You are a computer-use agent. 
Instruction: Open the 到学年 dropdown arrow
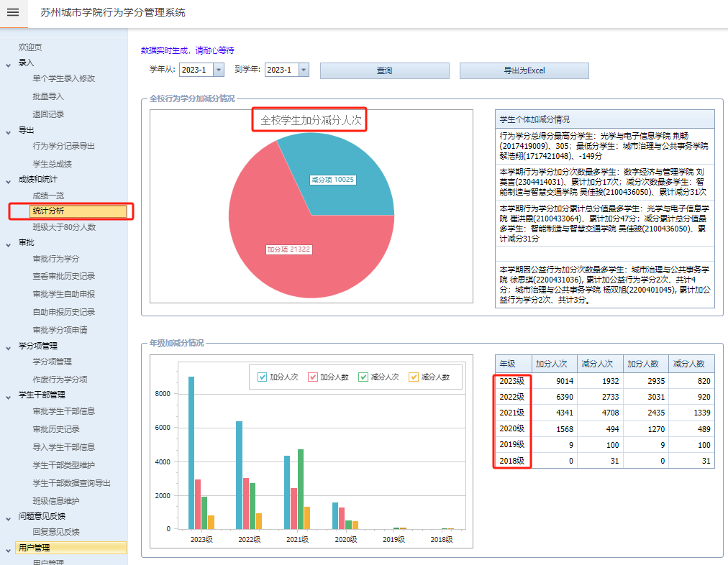[x=304, y=70]
